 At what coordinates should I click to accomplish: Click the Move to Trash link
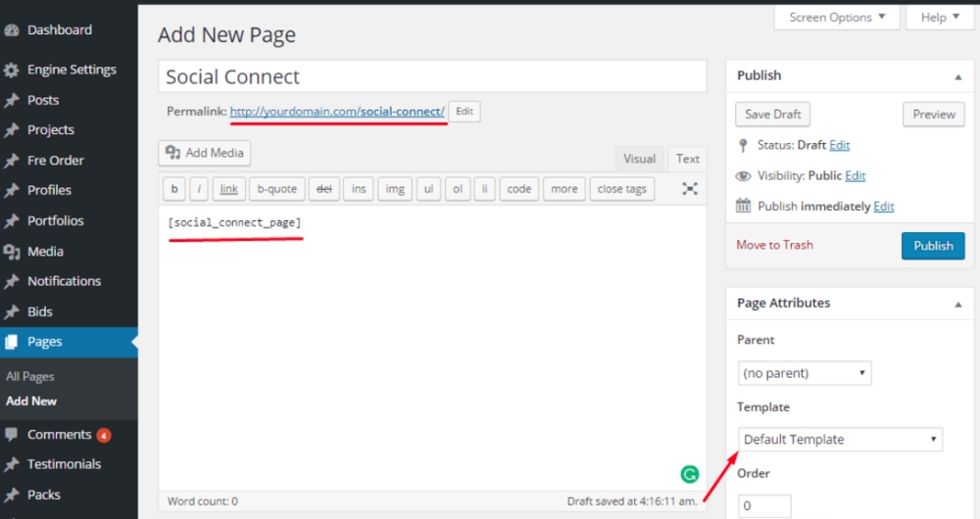(774, 245)
